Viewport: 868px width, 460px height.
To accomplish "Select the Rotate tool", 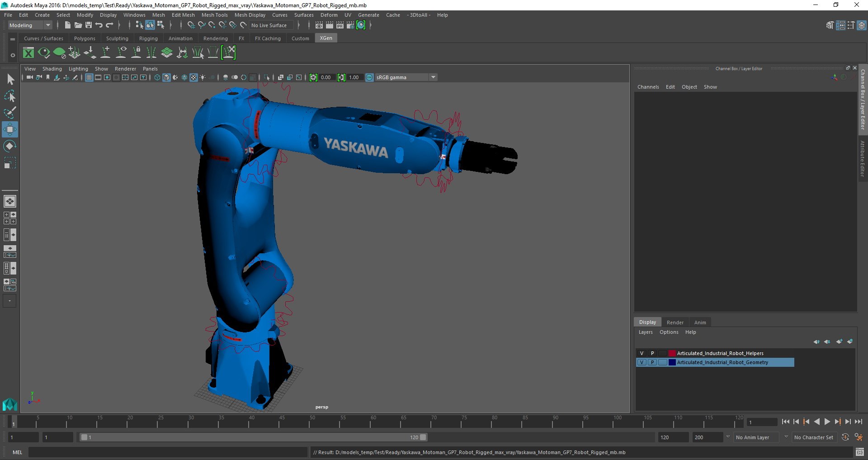I will point(10,146).
